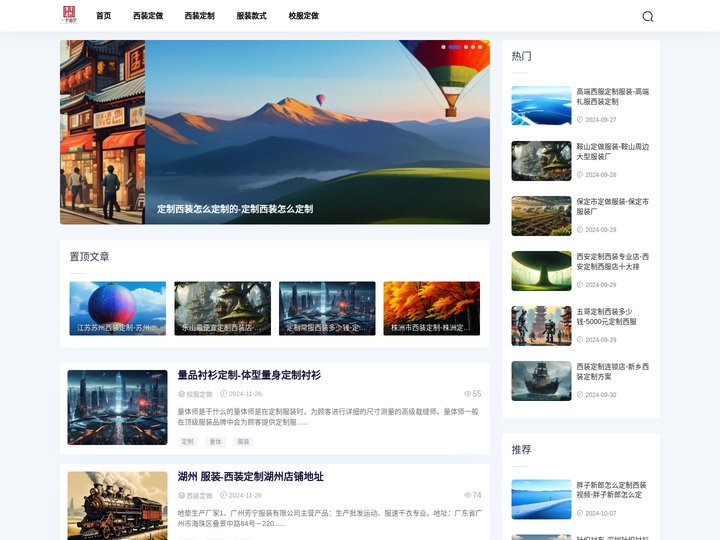Click category 校服定做 under 量品衬衫定制 article
Viewport: 720px width, 540px height.
point(199,394)
